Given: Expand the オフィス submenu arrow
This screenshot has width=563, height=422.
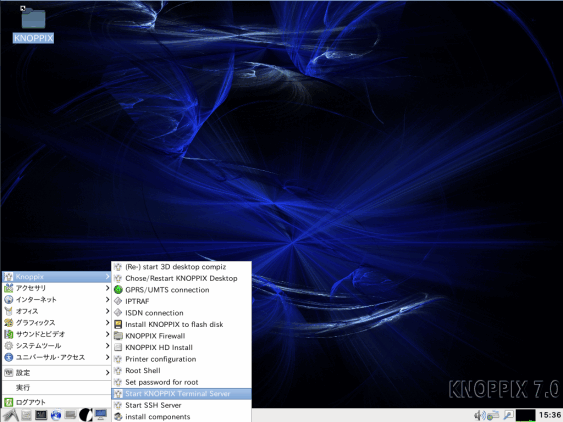Looking at the screenshot, I should pyautogui.click(x=107, y=311).
